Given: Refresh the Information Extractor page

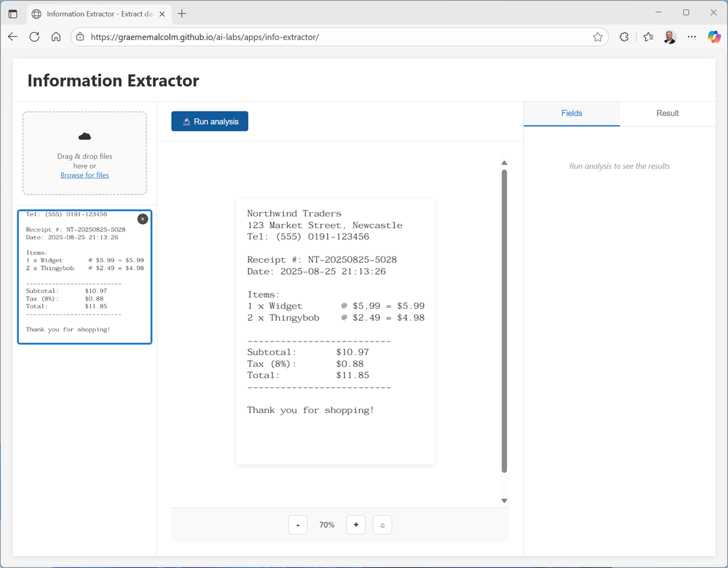Looking at the screenshot, I should 35,36.
